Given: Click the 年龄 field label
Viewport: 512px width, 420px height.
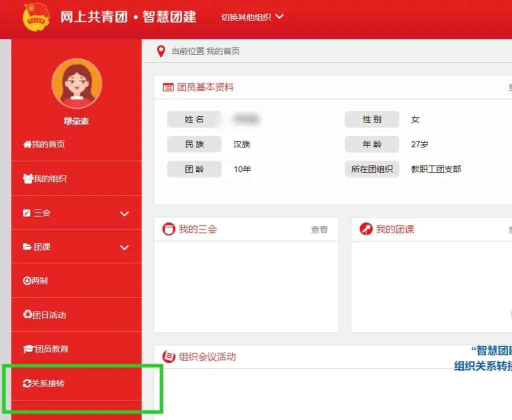Looking at the screenshot, I should tap(372, 144).
